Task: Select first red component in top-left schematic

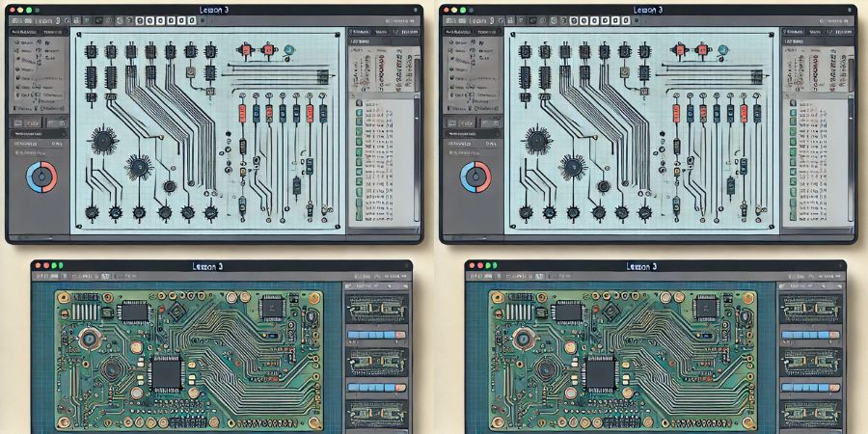Action: 246,50
